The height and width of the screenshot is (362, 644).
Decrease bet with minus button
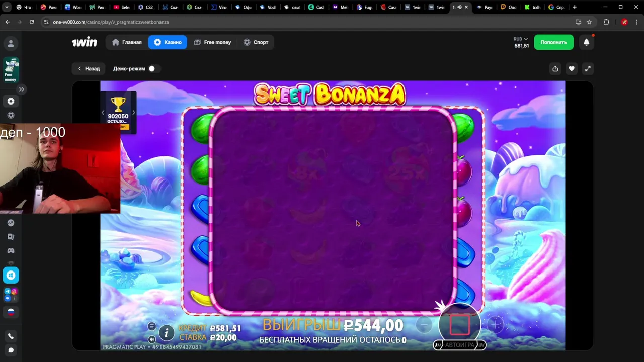(x=424, y=325)
